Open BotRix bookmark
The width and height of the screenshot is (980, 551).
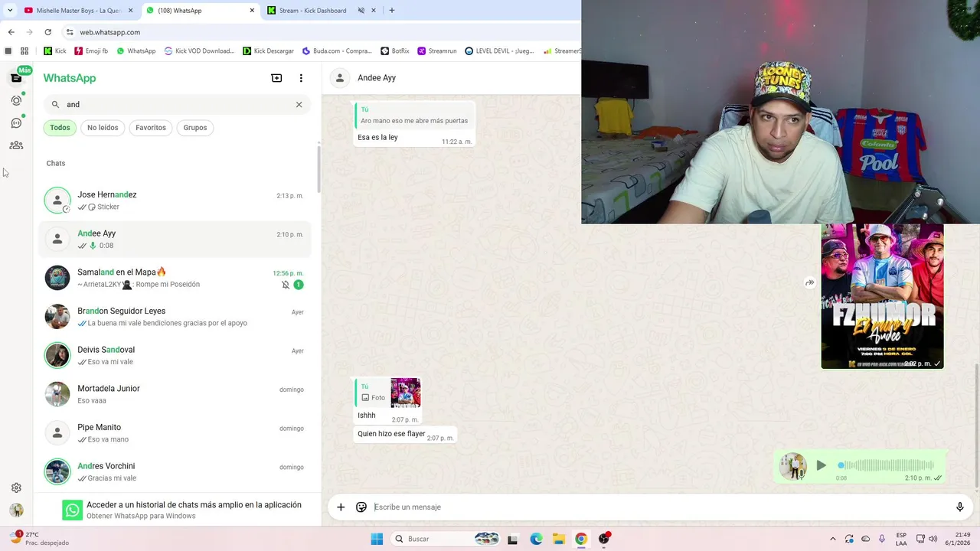394,51
